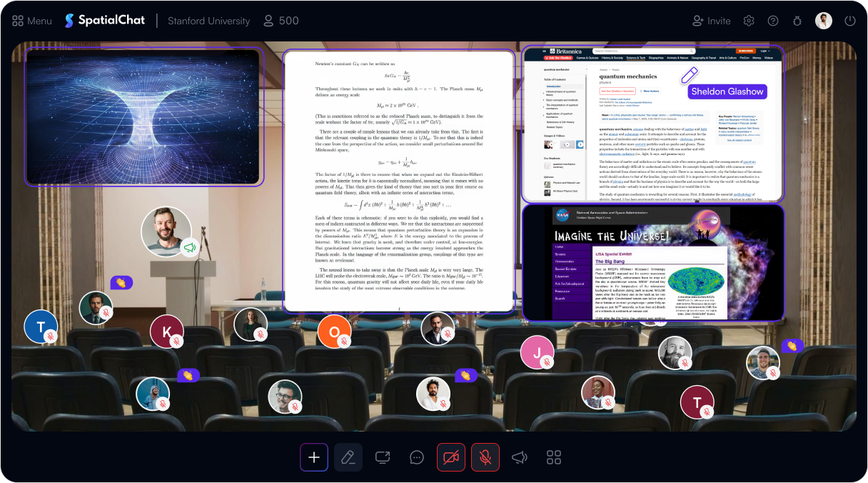Start screen sharing
Screen dimensions: 868x483
pyautogui.click(x=383, y=457)
